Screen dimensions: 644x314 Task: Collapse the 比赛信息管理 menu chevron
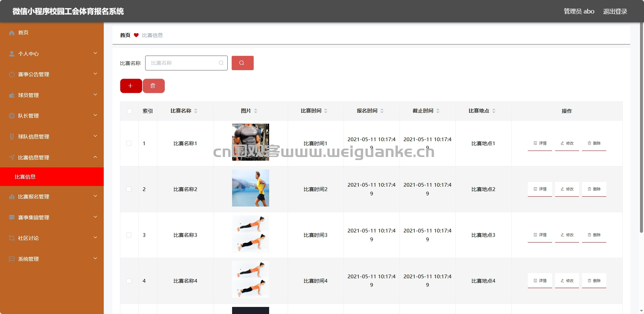(x=95, y=157)
